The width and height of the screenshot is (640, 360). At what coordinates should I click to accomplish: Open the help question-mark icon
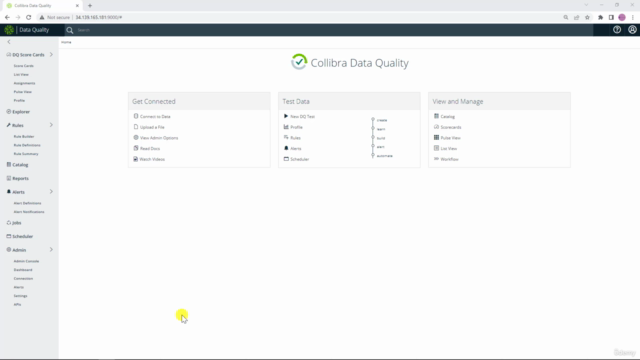(x=617, y=29)
